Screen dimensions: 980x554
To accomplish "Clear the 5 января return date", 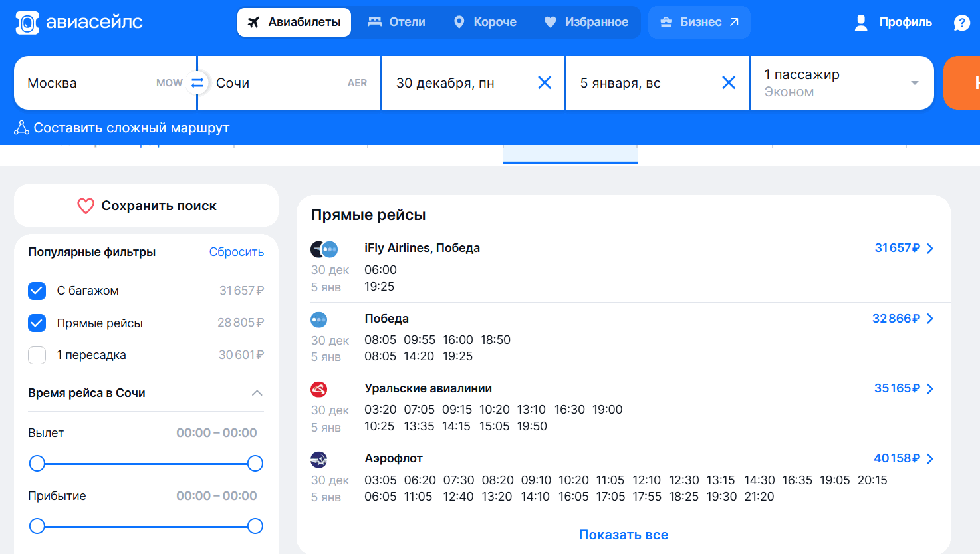I will tap(729, 83).
